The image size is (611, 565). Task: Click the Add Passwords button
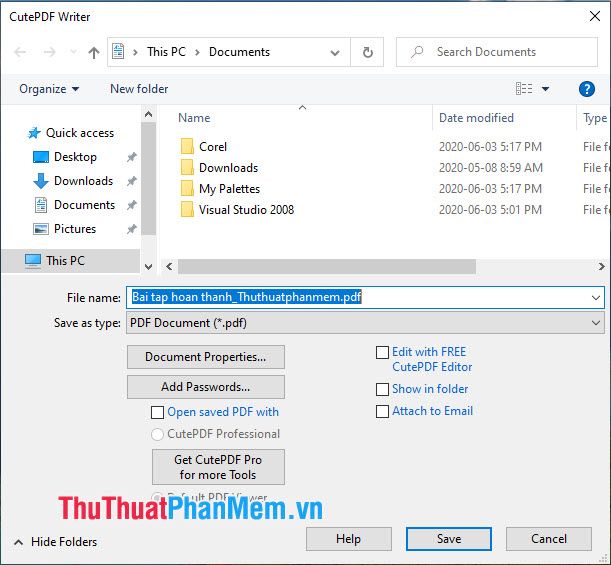pos(206,387)
